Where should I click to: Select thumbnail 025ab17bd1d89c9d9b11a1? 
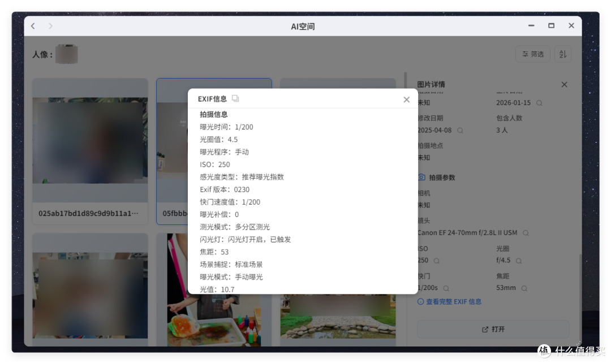90,151
